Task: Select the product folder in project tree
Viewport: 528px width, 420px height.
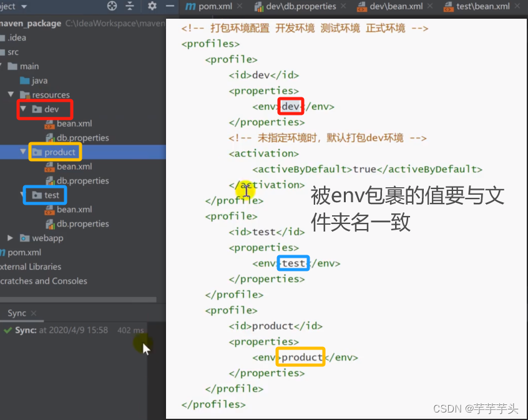Action: 59,152
